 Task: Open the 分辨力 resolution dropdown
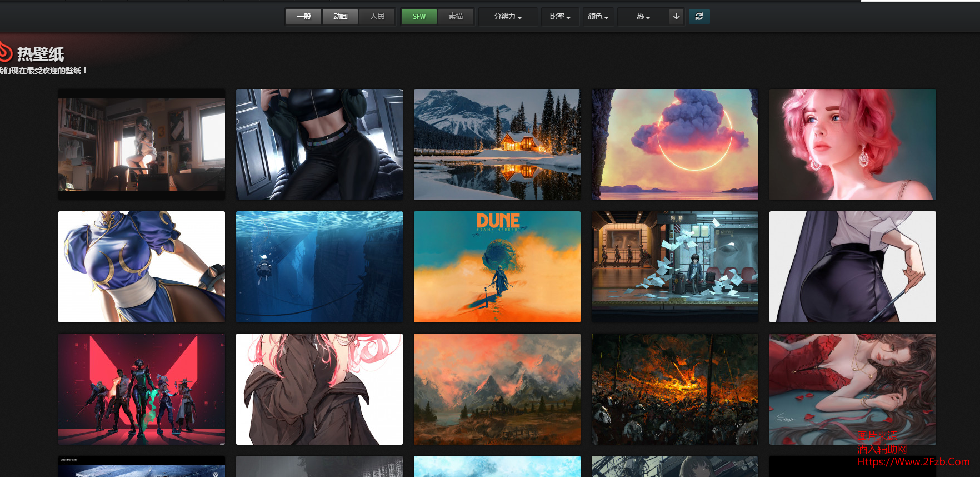click(x=508, y=17)
